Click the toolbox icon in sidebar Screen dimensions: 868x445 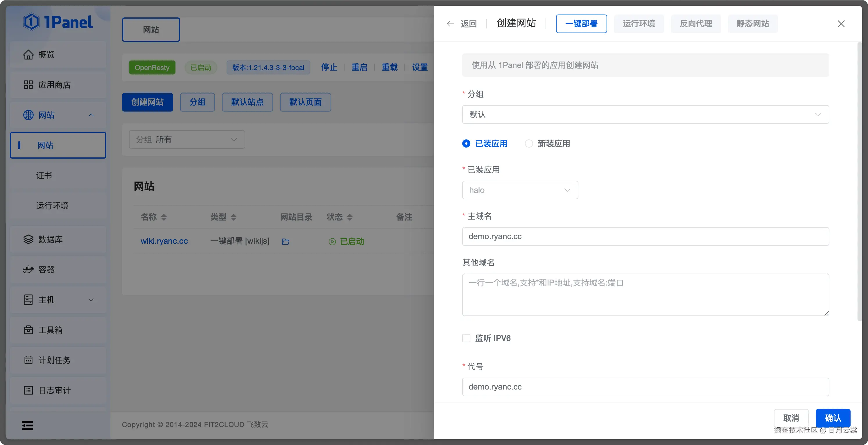tap(28, 330)
